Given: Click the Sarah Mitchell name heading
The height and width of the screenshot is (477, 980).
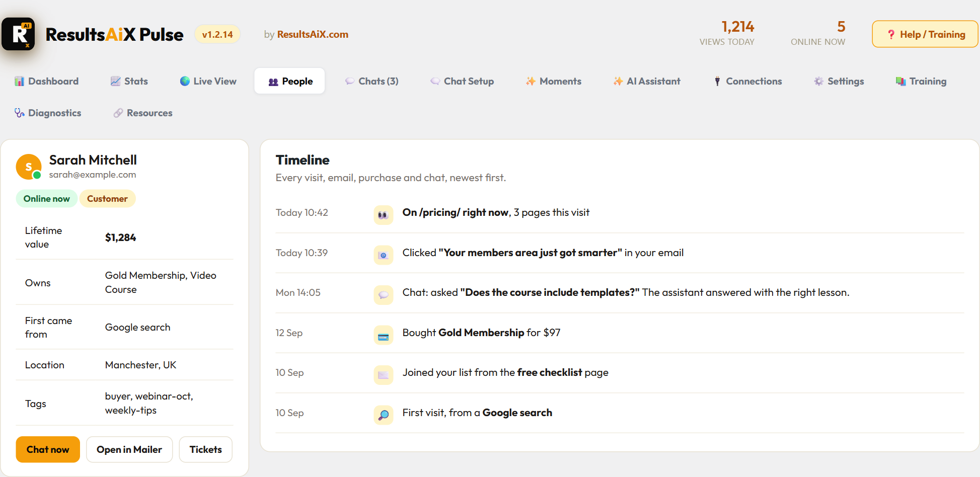Looking at the screenshot, I should (x=93, y=160).
